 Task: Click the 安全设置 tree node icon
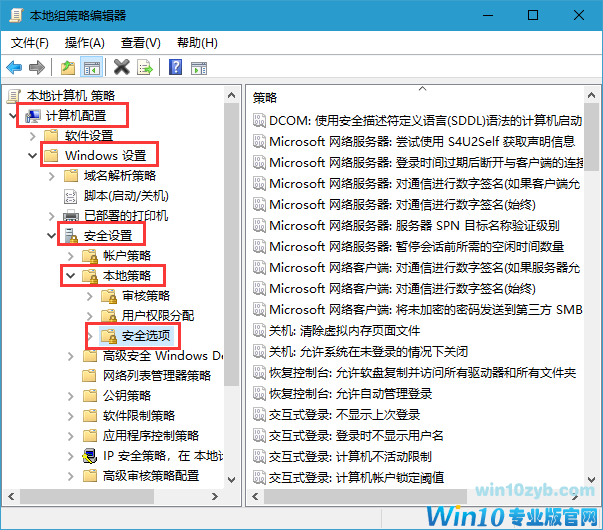[71, 235]
